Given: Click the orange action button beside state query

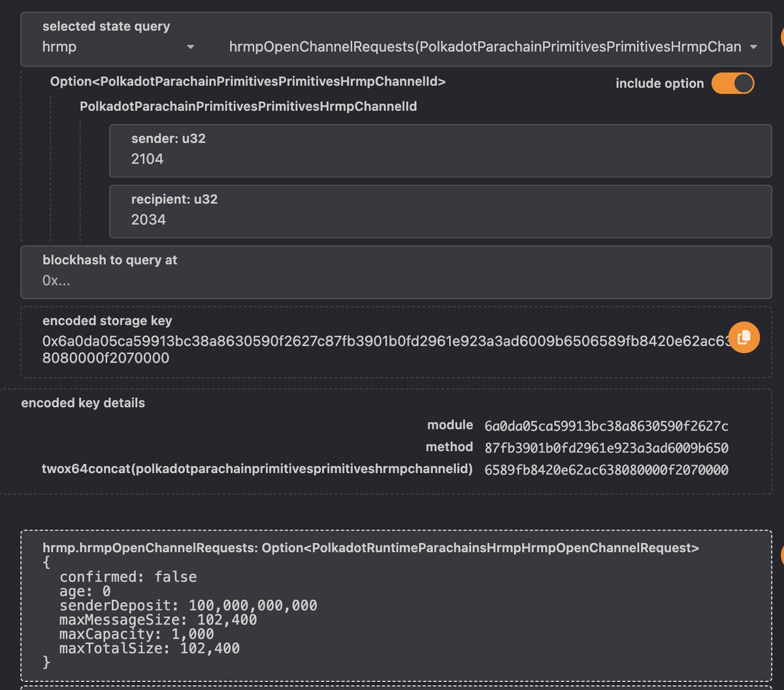Looking at the screenshot, I should [781, 37].
